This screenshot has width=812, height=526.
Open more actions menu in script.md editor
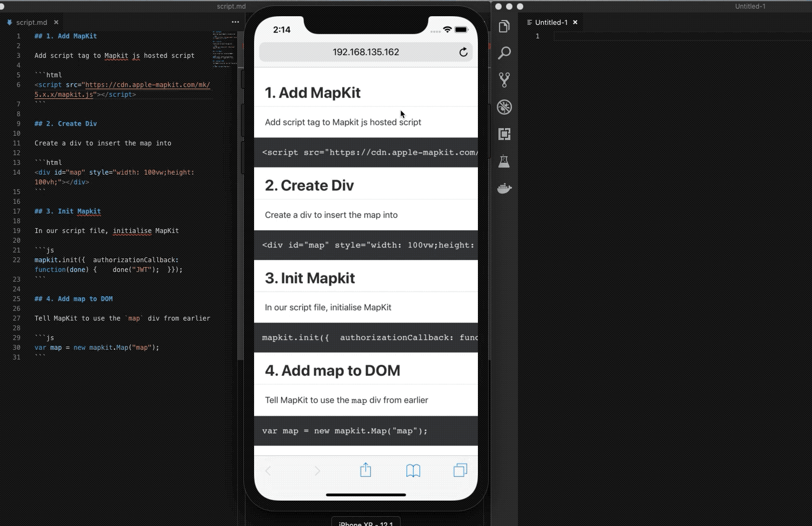pyautogui.click(x=235, y=22)
